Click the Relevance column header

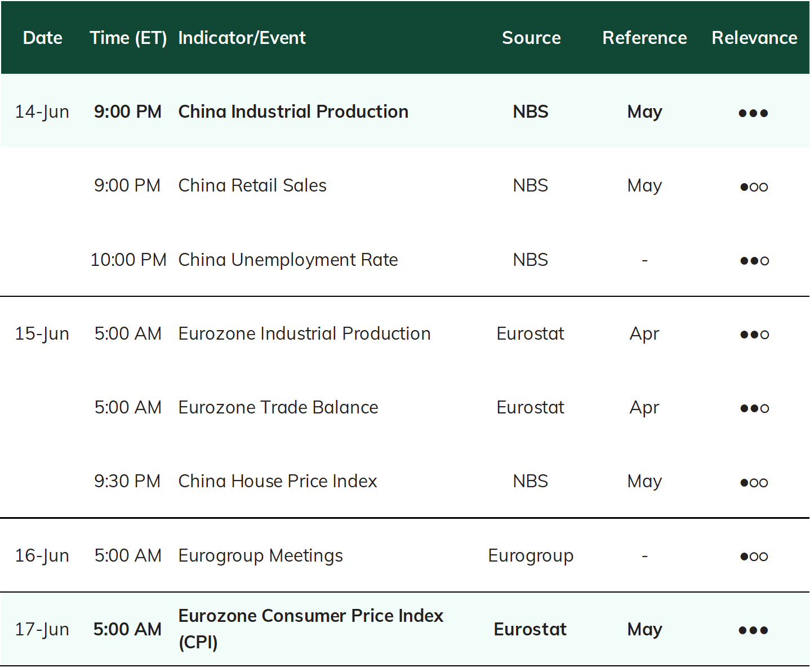[x=754, y=38]
